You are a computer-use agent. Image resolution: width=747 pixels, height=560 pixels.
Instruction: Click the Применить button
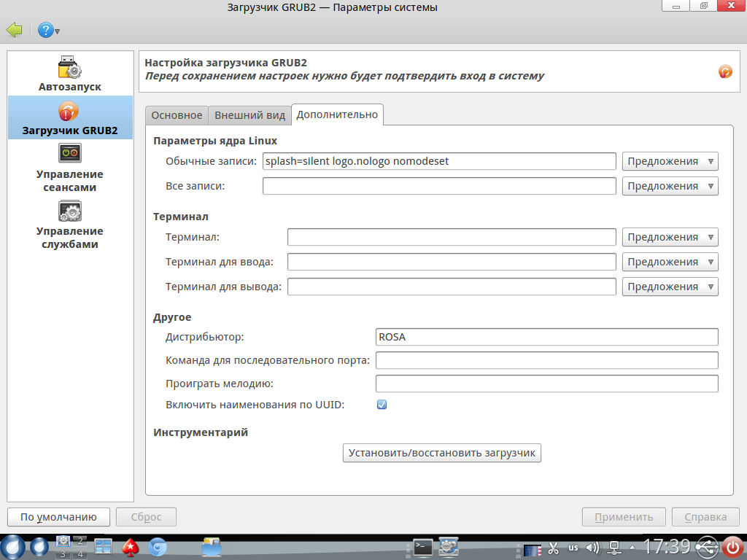[624, 517]
